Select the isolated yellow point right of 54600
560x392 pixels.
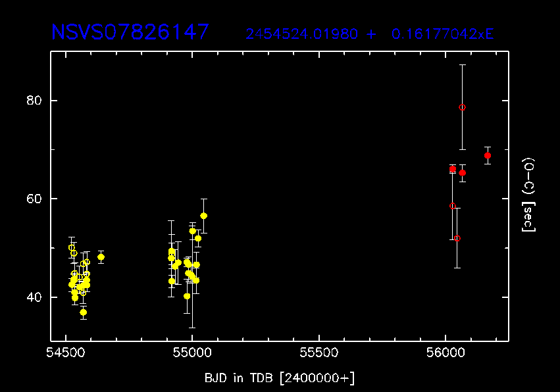pyautogui.click(x=101, y=257)
